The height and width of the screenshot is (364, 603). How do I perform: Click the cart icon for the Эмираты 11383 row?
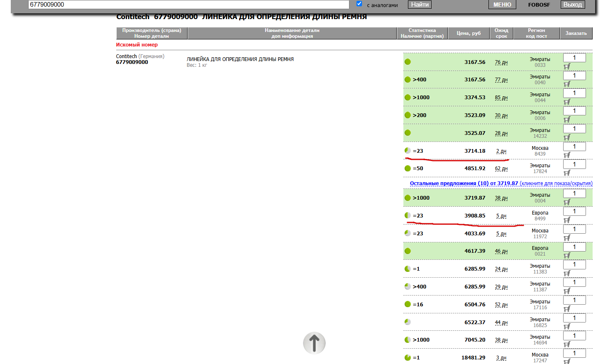[x=567, y=273]
